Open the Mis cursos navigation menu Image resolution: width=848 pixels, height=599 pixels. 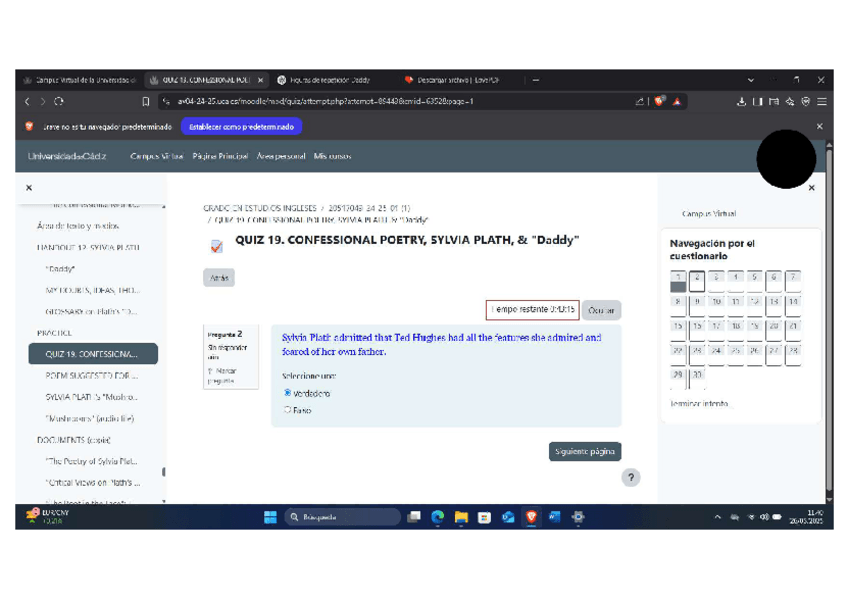[x=332, y=156]
